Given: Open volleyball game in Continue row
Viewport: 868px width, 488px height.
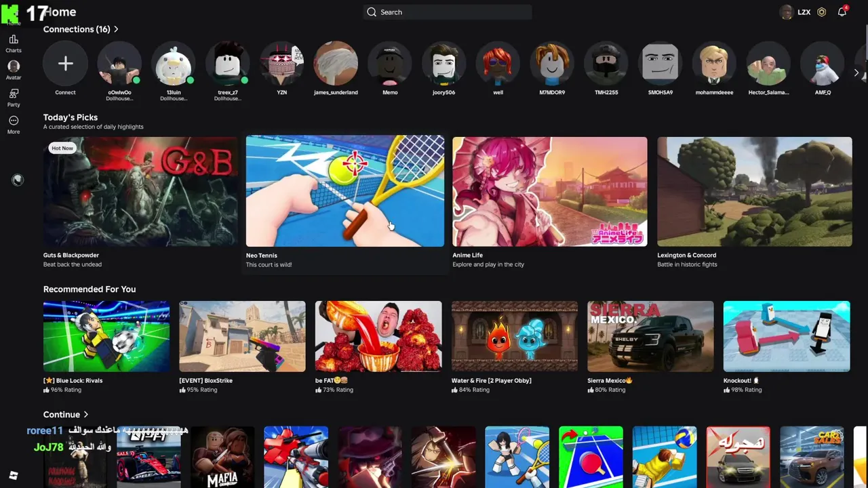Looking at the screenshot, I should coord(665,457).
